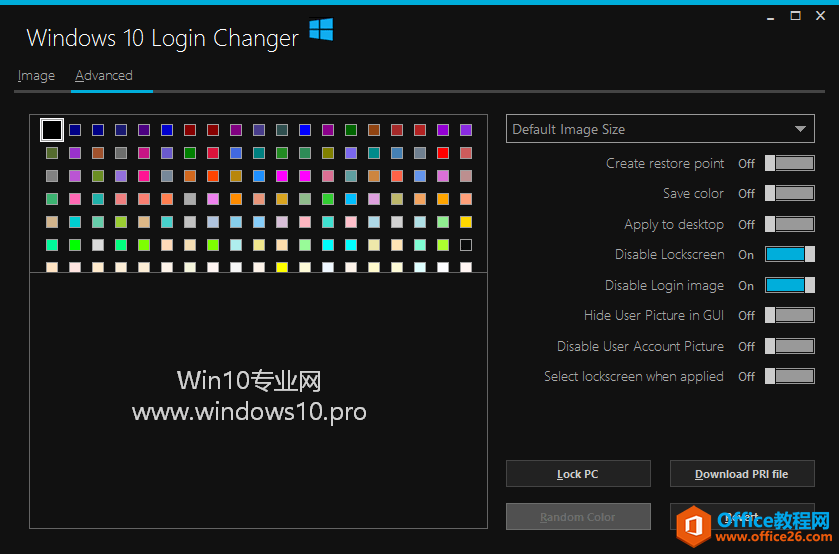Choose the light gray swatch in sixth row

pos(98,245)
